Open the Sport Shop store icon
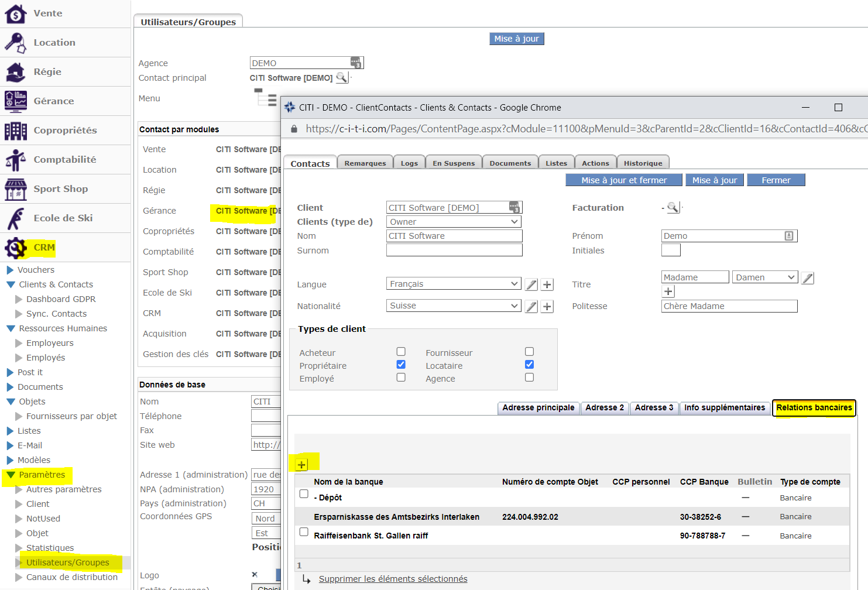Viewport: 868px width, 590px height. [x=16, y=188]
